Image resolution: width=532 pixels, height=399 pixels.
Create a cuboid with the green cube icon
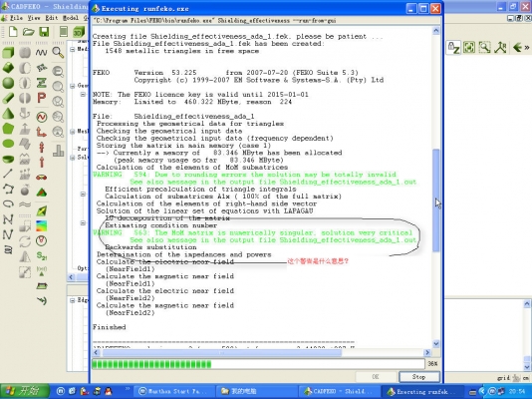(x=8, y=53)
